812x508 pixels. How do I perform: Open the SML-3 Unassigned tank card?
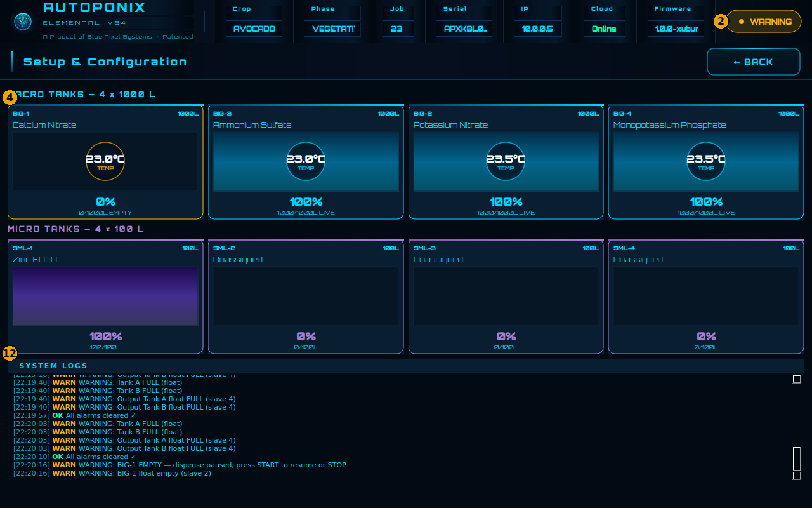(x=506, y=297)
